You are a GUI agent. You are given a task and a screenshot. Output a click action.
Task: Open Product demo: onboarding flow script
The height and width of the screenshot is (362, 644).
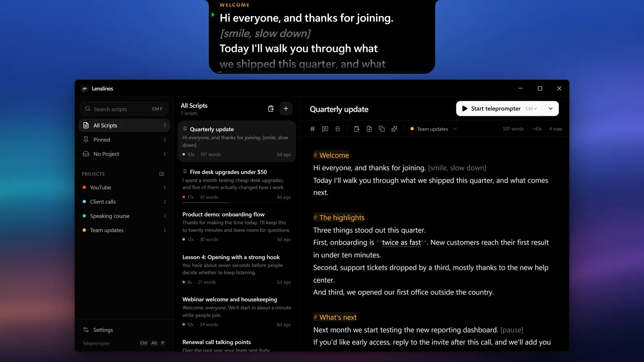pyautogui.click(x=237, y=227)
